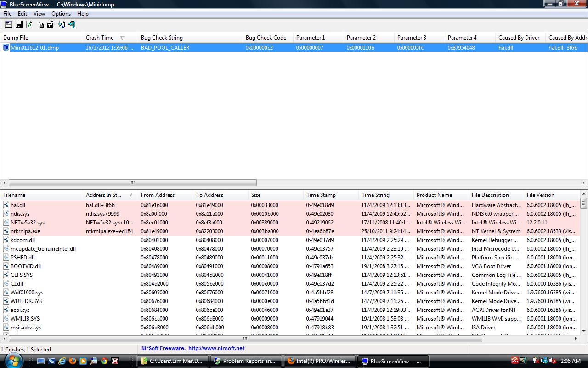Viewport: 588px width, 368px height.
Task: Click the network tray icon
Action: click(544, 361)
